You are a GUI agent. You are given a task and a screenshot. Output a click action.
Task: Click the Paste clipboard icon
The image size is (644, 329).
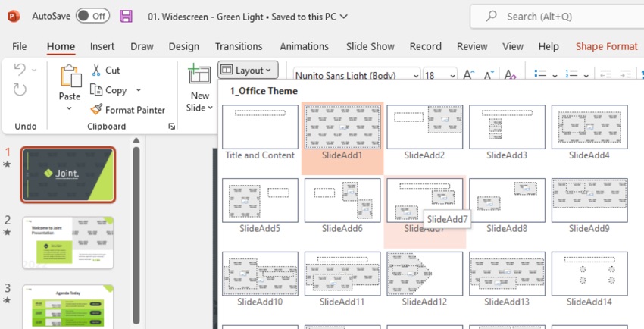tap(70, 77)
